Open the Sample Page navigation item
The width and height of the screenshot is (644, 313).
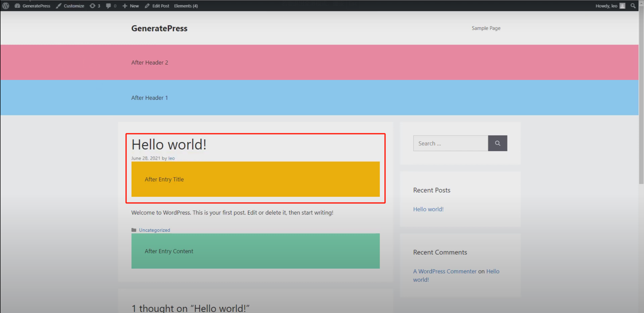click(486, 28)
